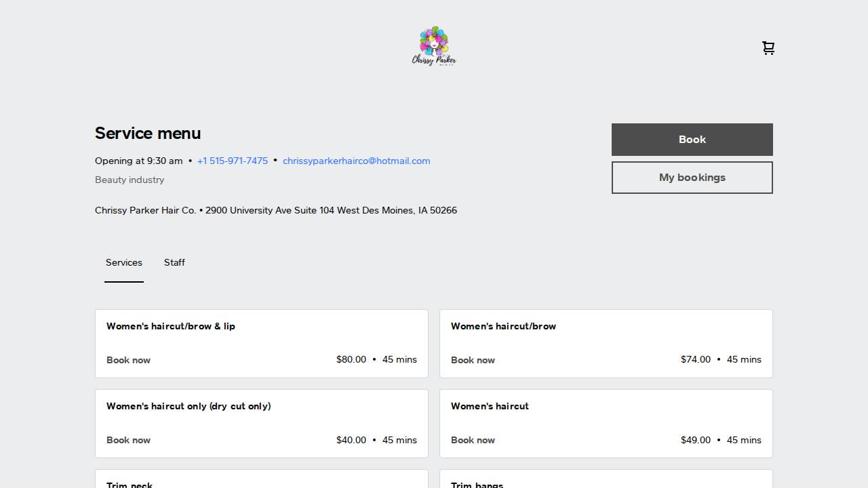Book the Women's haircut only (dry cut)
The width and height of the screenshot is (868, 488).
tap(128, 440)
